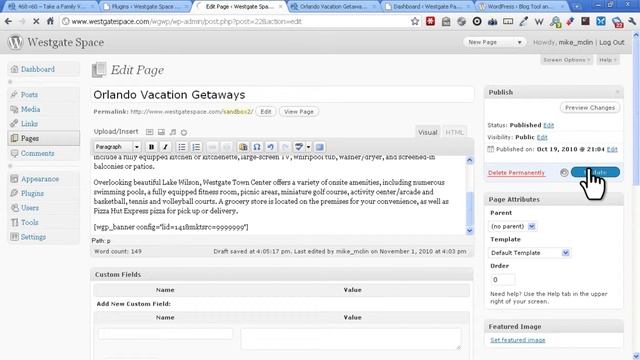
Task: Open Plugins in the sidebar
Action: pyautogui.click(x=32, y=193)
